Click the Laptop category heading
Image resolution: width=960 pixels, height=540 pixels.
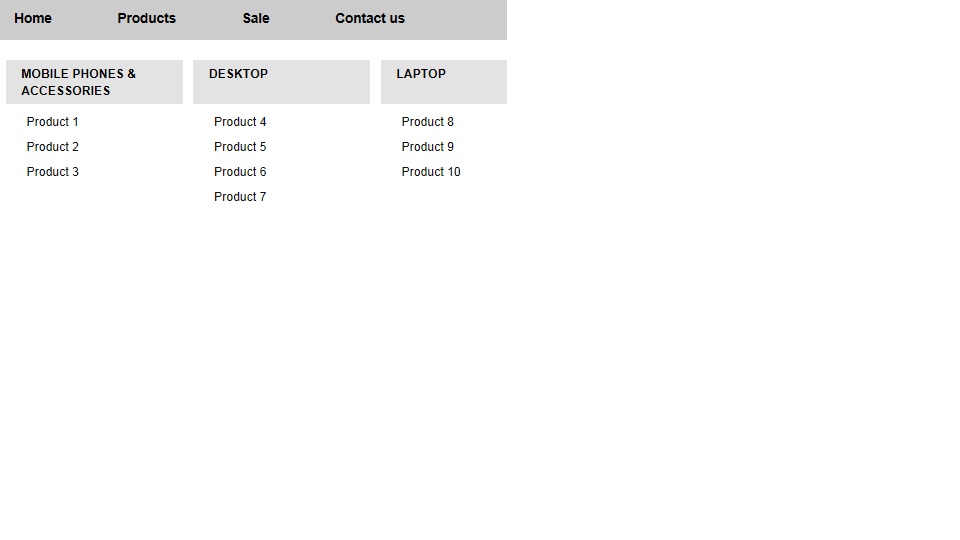(x=421, y=74)
